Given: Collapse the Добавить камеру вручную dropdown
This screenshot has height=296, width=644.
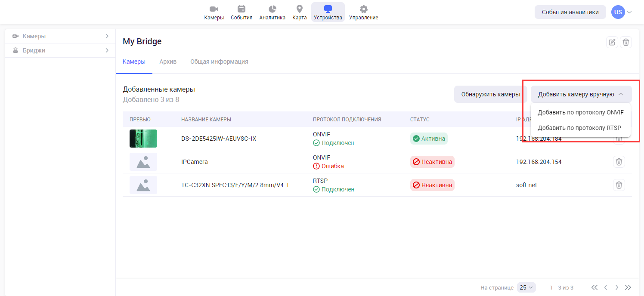Looking at the screenshot, I should click(581, 94).
